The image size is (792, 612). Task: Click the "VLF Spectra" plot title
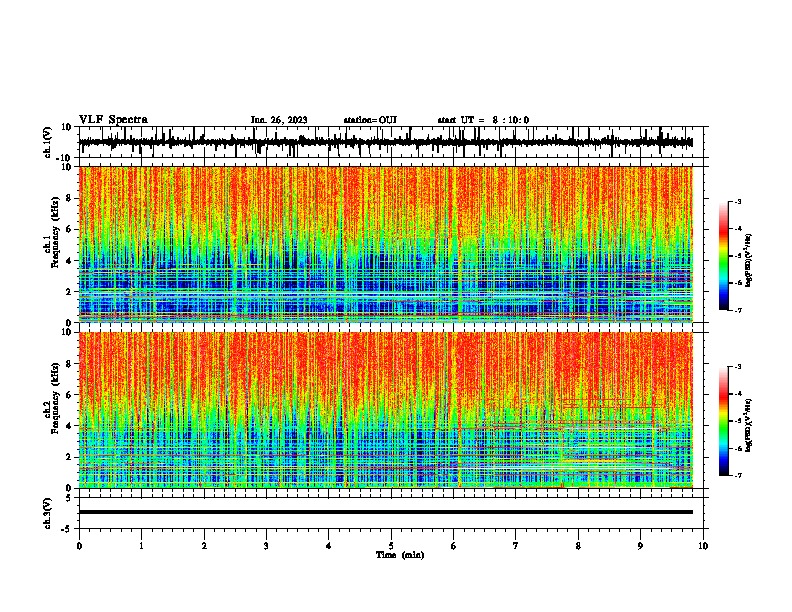[113, 120]
